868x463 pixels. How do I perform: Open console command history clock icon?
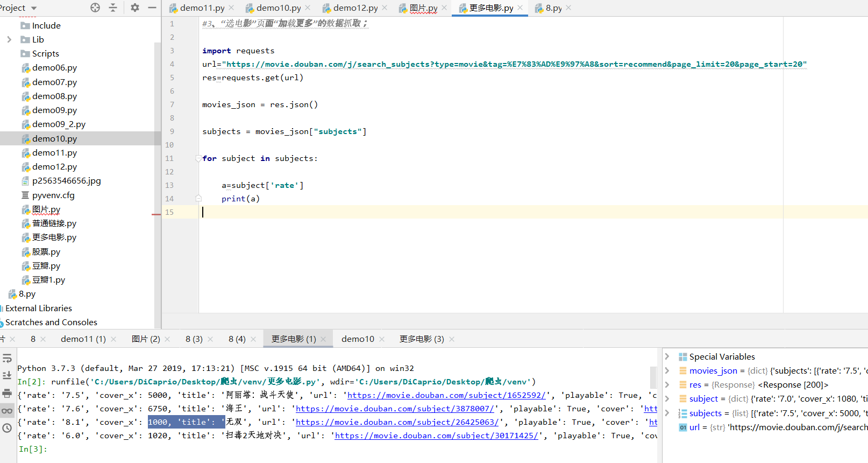click(7, 428)
